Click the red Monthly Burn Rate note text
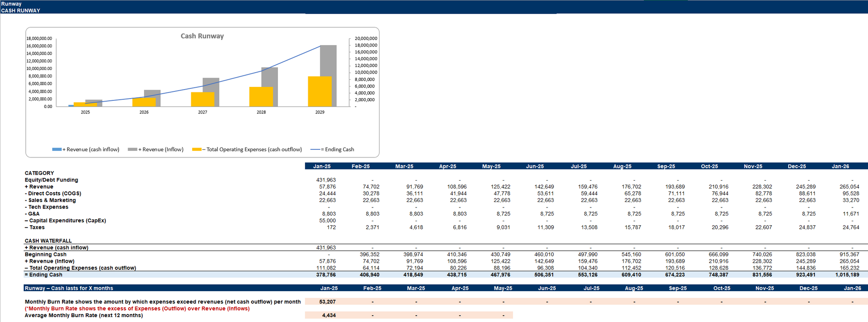 (x=137, y=309)
